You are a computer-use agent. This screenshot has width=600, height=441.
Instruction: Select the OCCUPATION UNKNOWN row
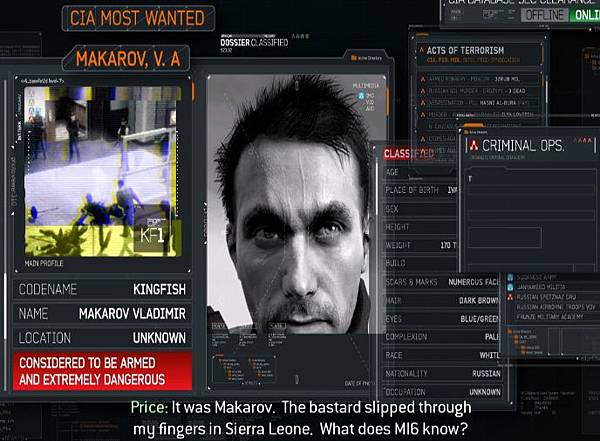442,392
